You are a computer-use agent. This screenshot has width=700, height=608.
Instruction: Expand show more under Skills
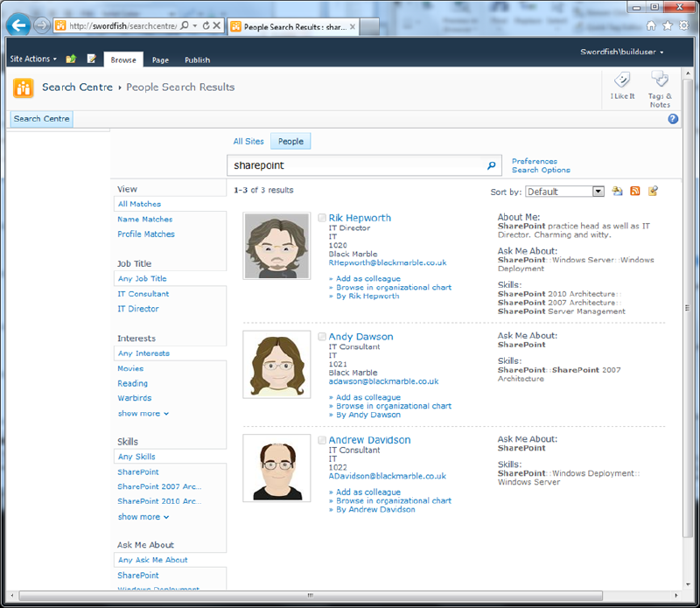click(x=143, y=517)
